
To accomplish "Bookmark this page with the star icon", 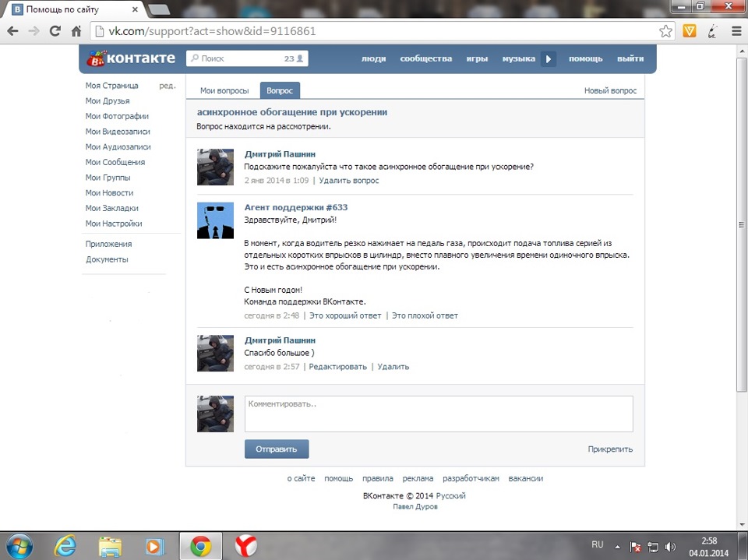I will 666,31.
